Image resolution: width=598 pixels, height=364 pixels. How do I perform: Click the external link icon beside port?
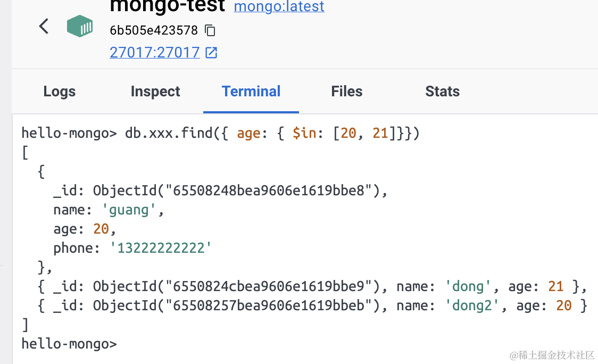(x=212, y=53)
